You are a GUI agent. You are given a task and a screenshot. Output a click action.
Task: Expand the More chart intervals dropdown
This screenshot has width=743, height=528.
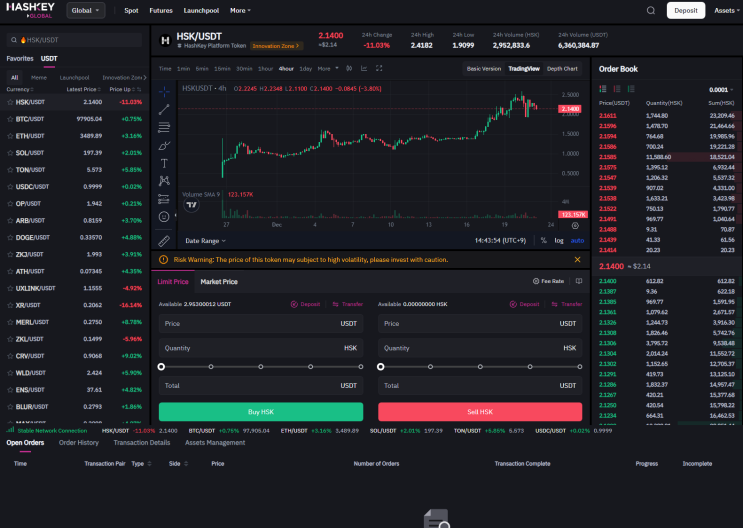[x=328, y=69]
